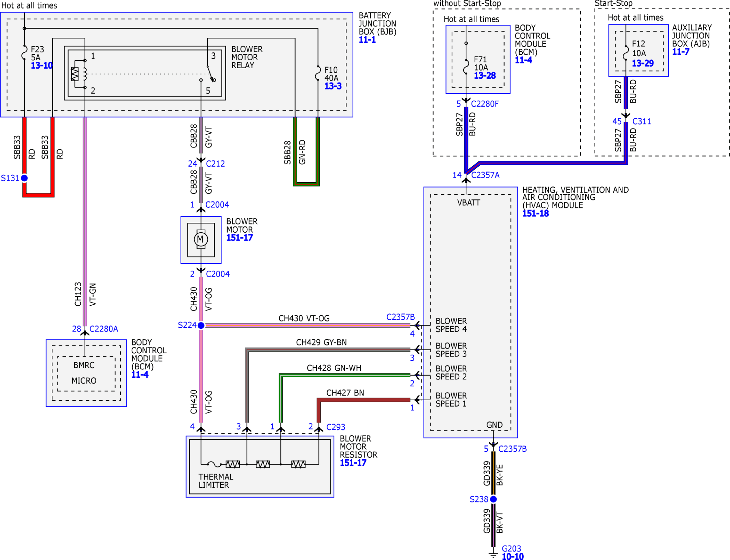Screen dimensions: 730x560
Task: Click the 11-4 link beside lower BCM
Action: (140, 375)
